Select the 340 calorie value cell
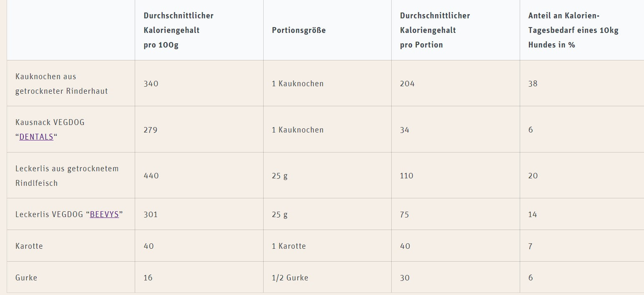This screenshot has width=644, height=295. click(151, 84)
